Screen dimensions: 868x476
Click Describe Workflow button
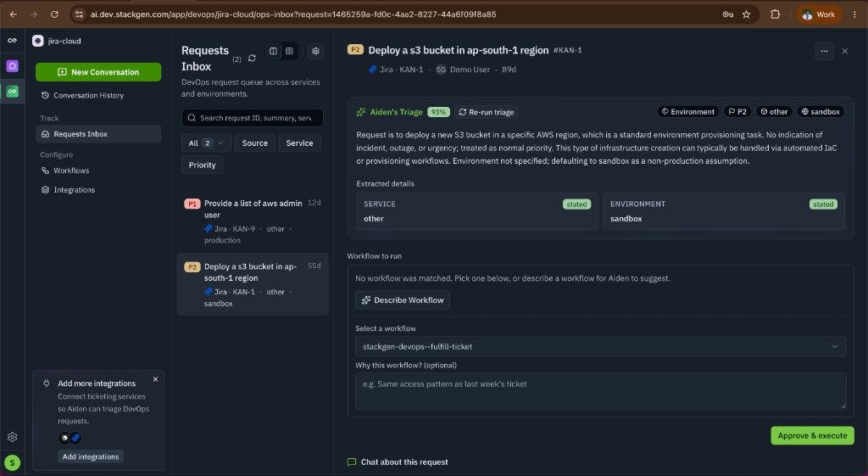[x=403, y=300]
